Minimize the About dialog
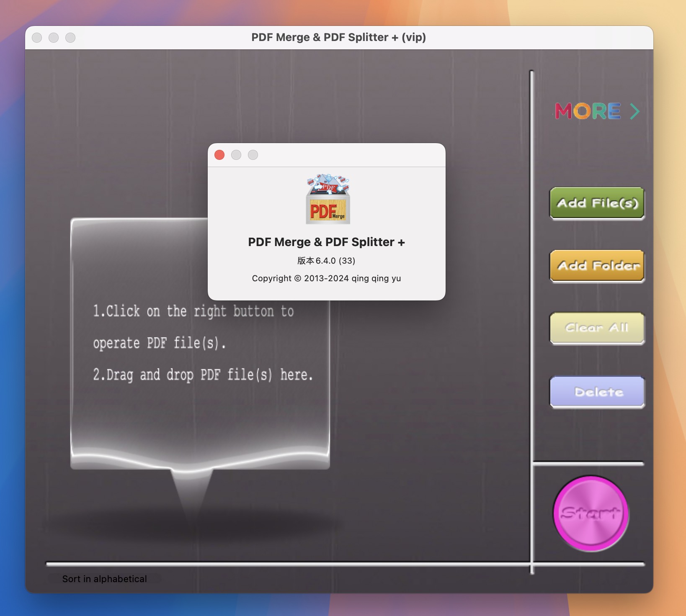 click(236, 155)
